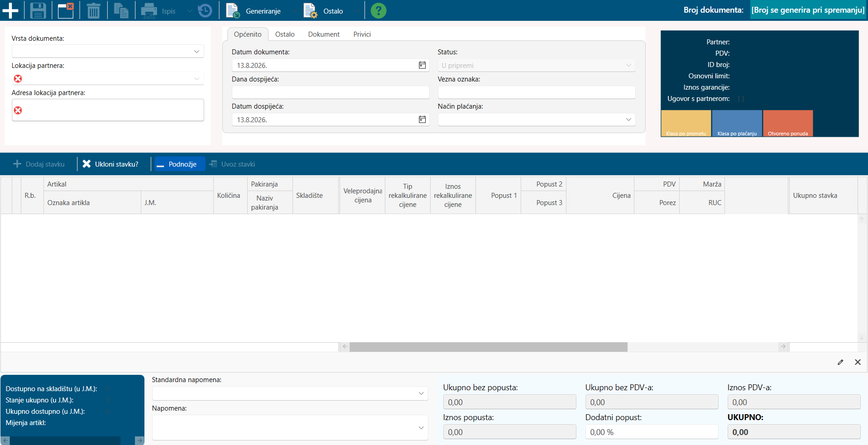Click the Dodaj stavku button
The height and width of the screenshot is (445, 868).
point(39,164)
